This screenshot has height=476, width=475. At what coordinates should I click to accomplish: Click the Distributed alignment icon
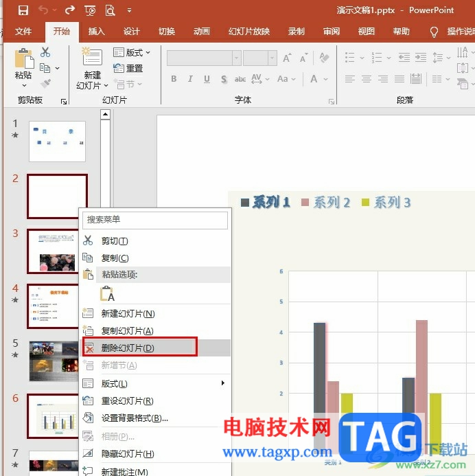[416, 79]
